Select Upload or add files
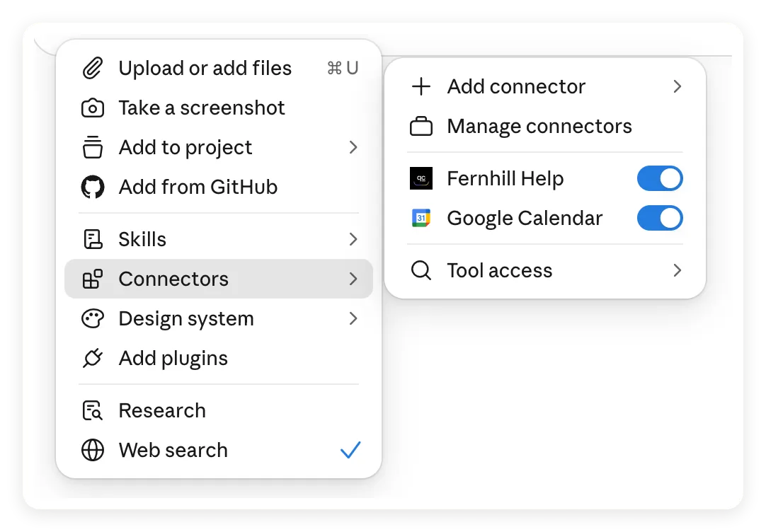Screen dimensions: 766x532 click(219, 68)
